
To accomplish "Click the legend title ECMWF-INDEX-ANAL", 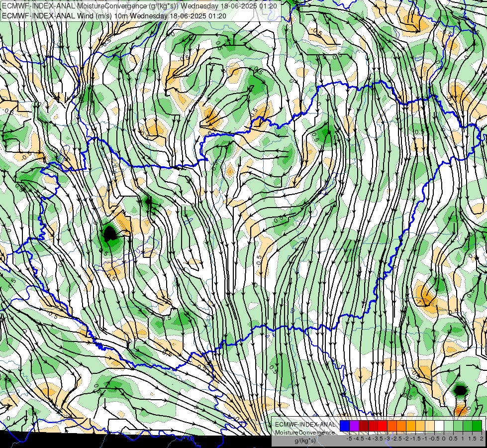I will coord(305,425).
